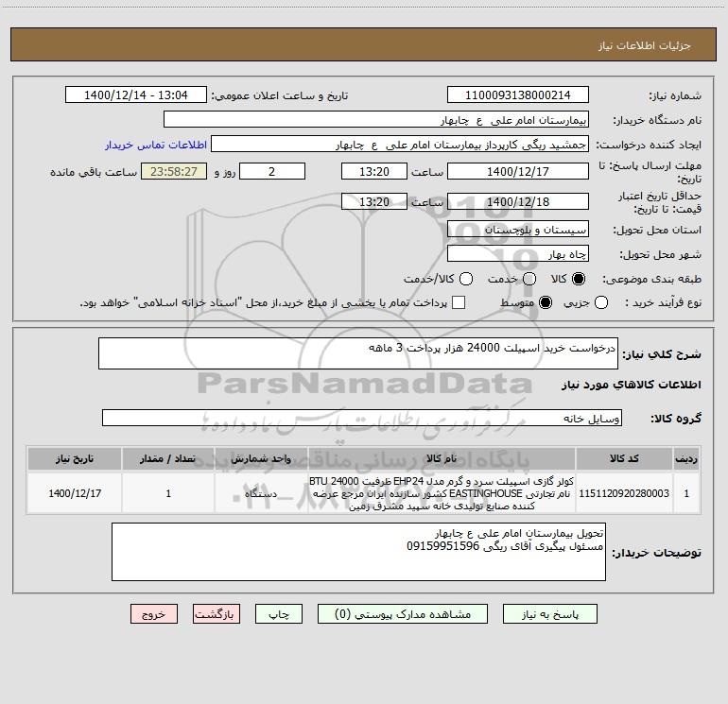The image size is (728, 704).
Task: Open مشاهده مدارک پیوستی (0) button
Action: point(403,614)
